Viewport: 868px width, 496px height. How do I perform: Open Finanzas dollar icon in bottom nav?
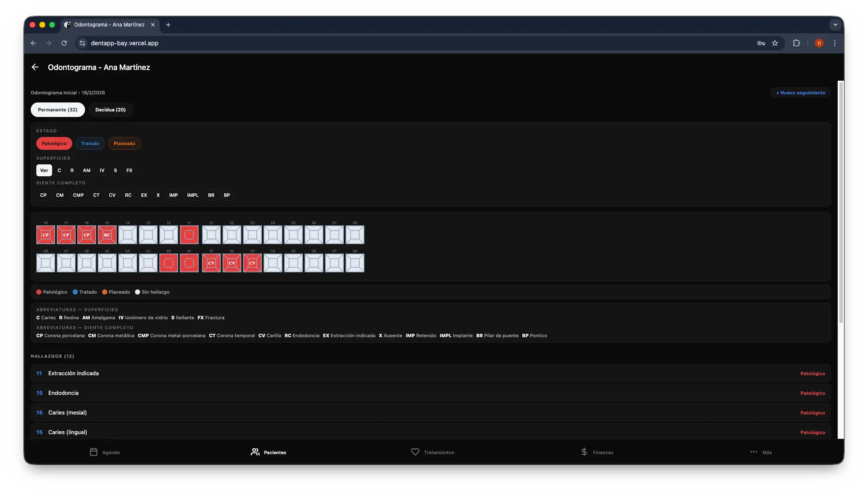pos(584,452)
